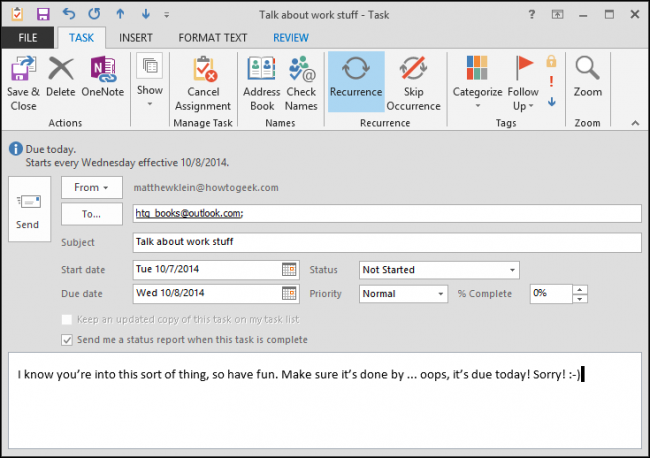Toggle status report when task complete checkbox
This screenshot has height=458, width=650.
[x=67, y=340]
